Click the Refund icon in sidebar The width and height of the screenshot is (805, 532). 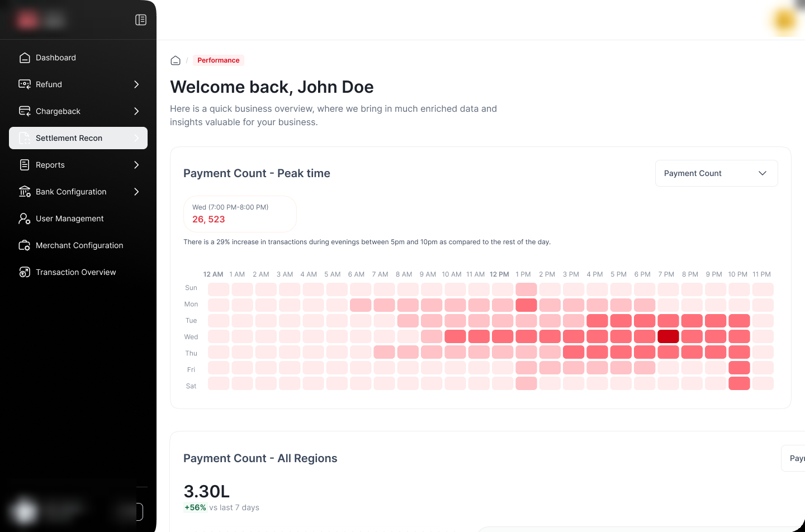tap(25, 84)
